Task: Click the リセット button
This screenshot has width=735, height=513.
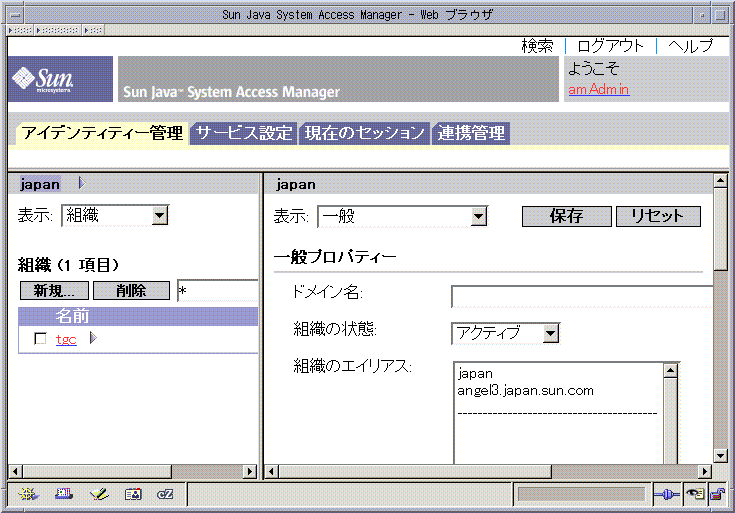Action: pos(658,216)
